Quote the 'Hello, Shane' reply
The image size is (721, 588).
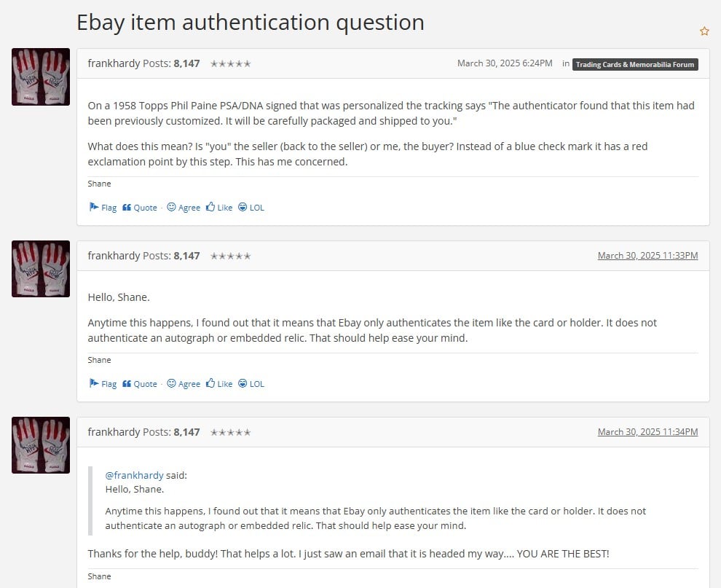[x=139, y=383]
